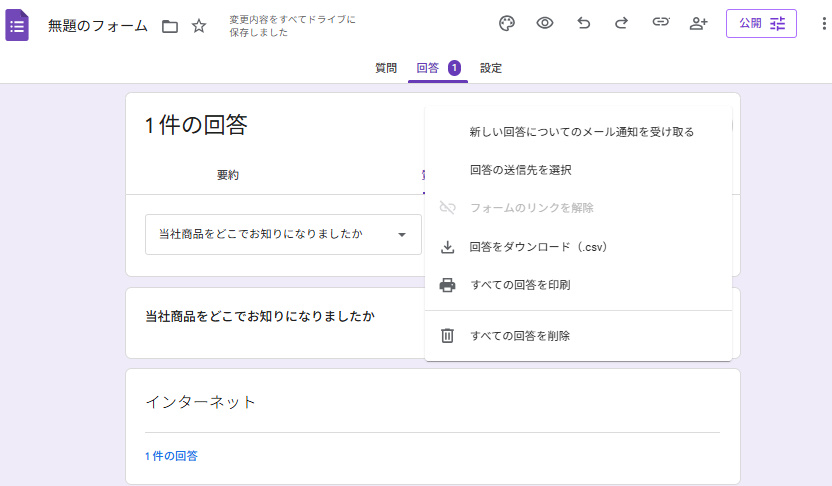Switch to the 設定 tab
The image size is (832, 486).
(x=491, y=68)
